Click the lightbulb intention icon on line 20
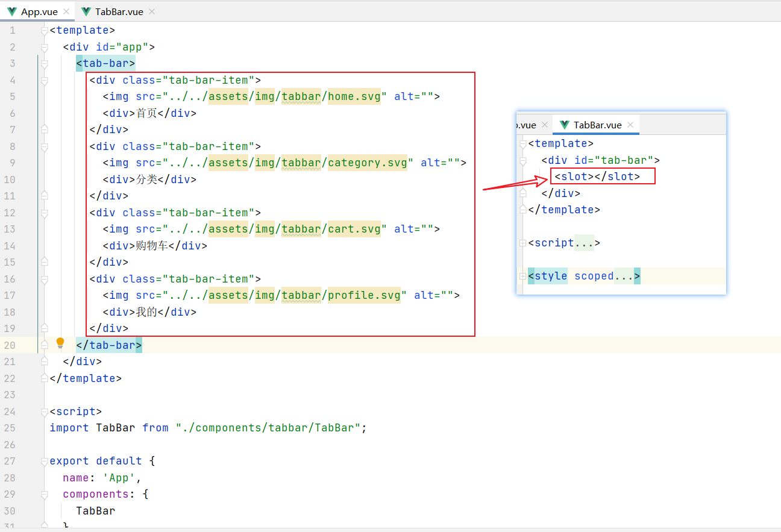The width and height of the screenshot is (781, 532). click(x=60, y=343)
